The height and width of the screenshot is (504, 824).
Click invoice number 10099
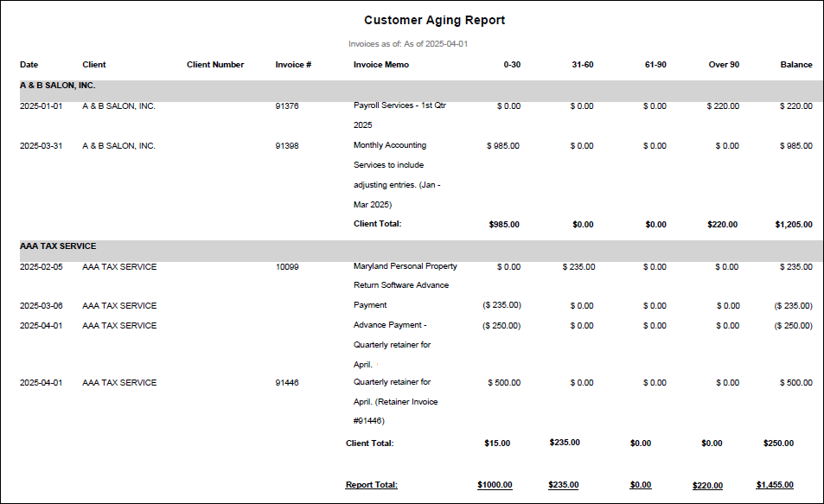click(287, 267)
